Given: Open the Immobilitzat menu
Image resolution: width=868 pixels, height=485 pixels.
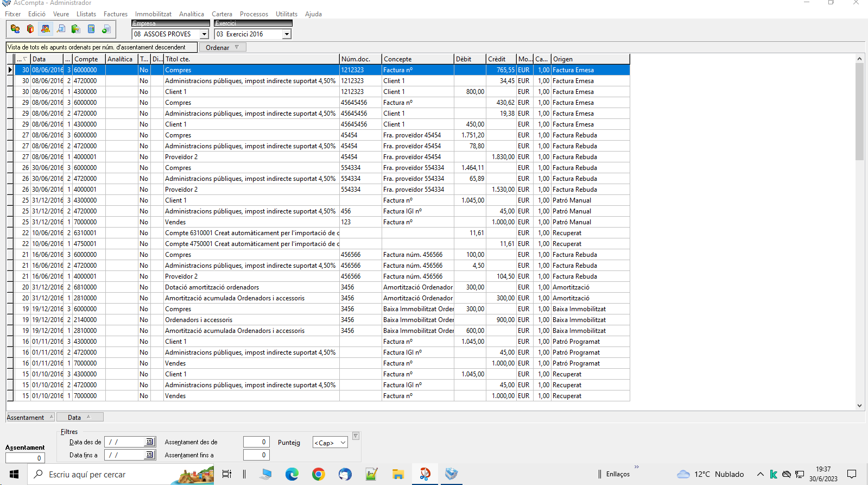Looking at the screenshot, I should pos(153,14).
